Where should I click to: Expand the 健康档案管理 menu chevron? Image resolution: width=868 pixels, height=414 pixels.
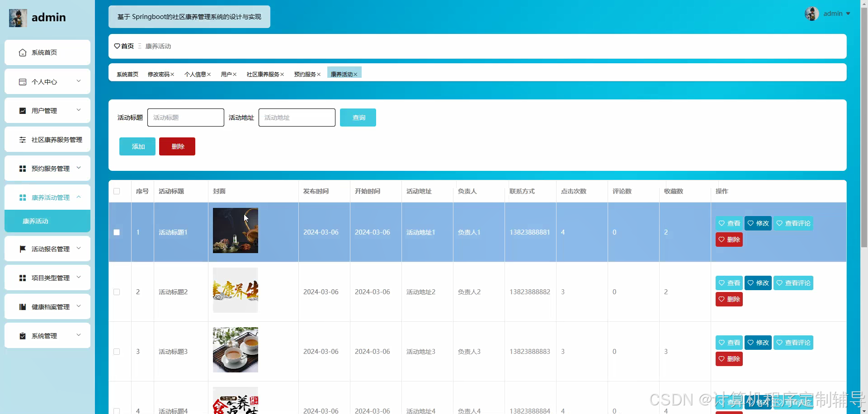coord(79,306)
